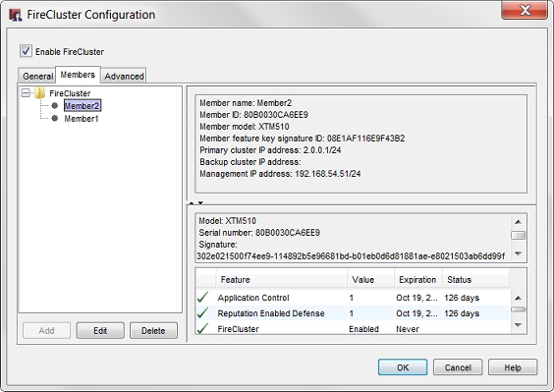This screenshot has height=392, width=554.
Task: Click the Never expiration cell
Action: coord(408,329)
